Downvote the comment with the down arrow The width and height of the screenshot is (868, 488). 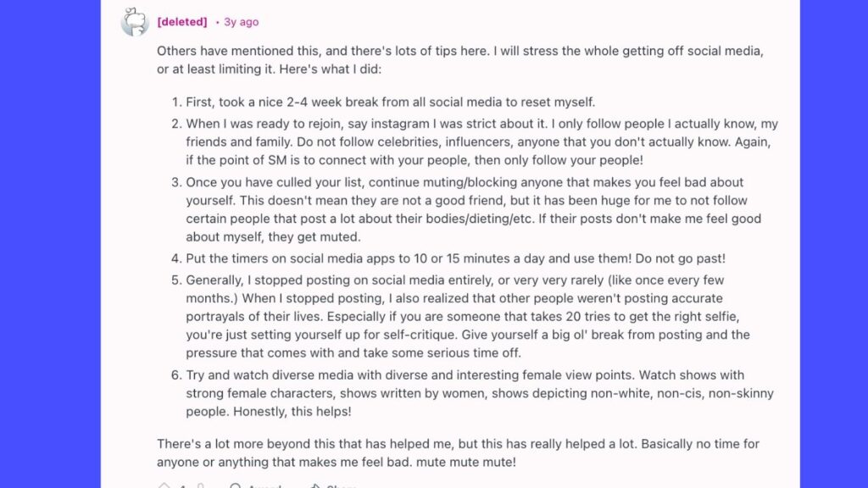tap(201, 485)
